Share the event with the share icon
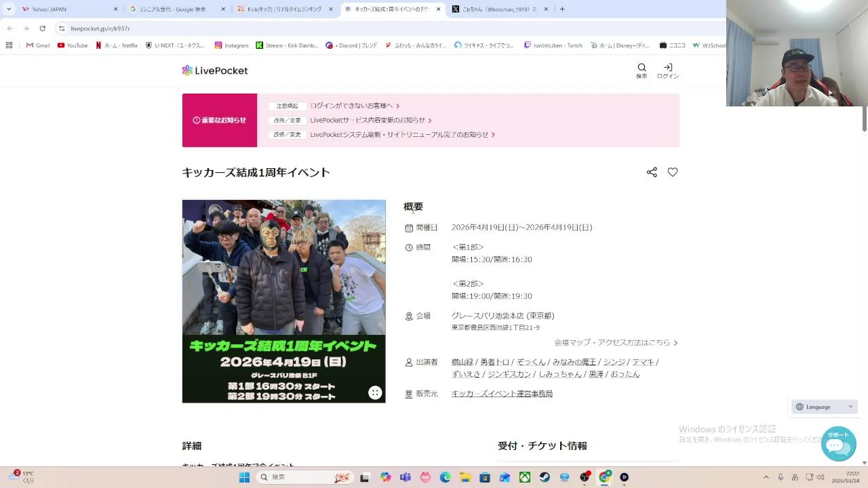Image resolution: width=868 pixels, height=488 pixels. [652, 172]
